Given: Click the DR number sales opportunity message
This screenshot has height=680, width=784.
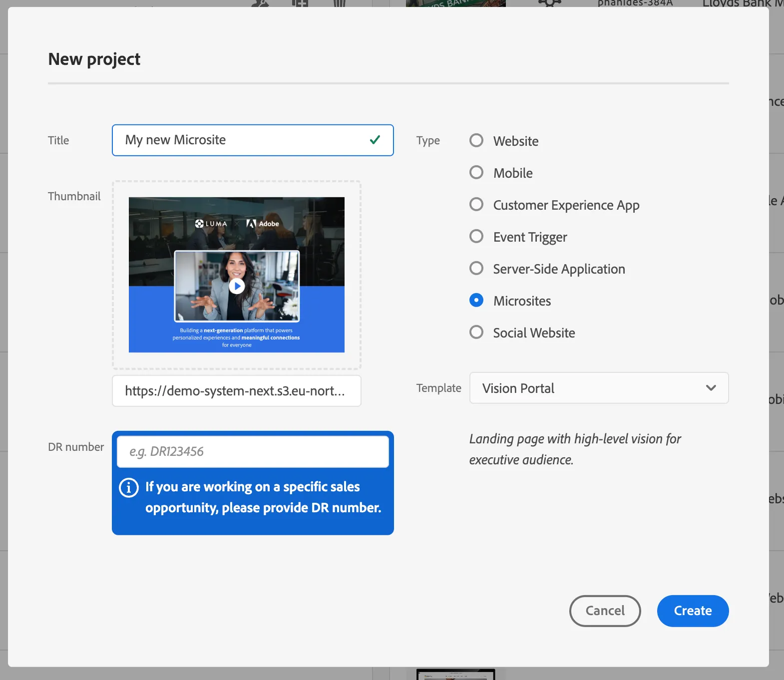Looking at the screenshot, I should [263, 497].
